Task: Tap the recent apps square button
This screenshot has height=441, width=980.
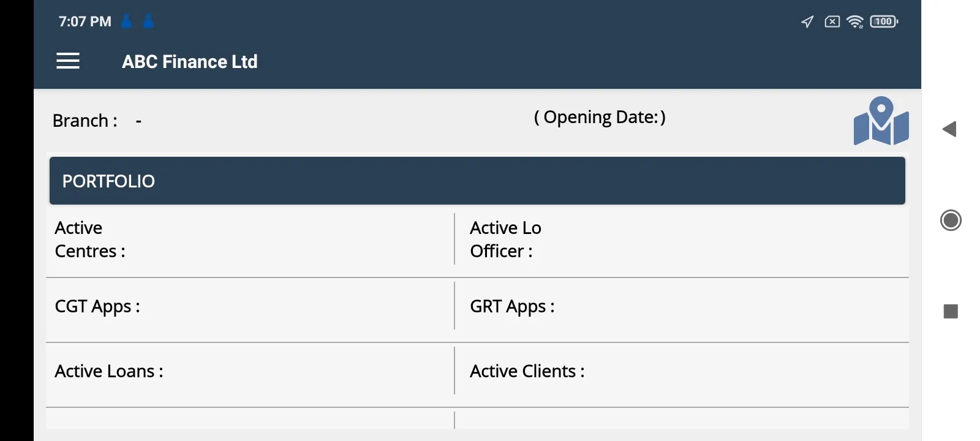Action: 951,312
